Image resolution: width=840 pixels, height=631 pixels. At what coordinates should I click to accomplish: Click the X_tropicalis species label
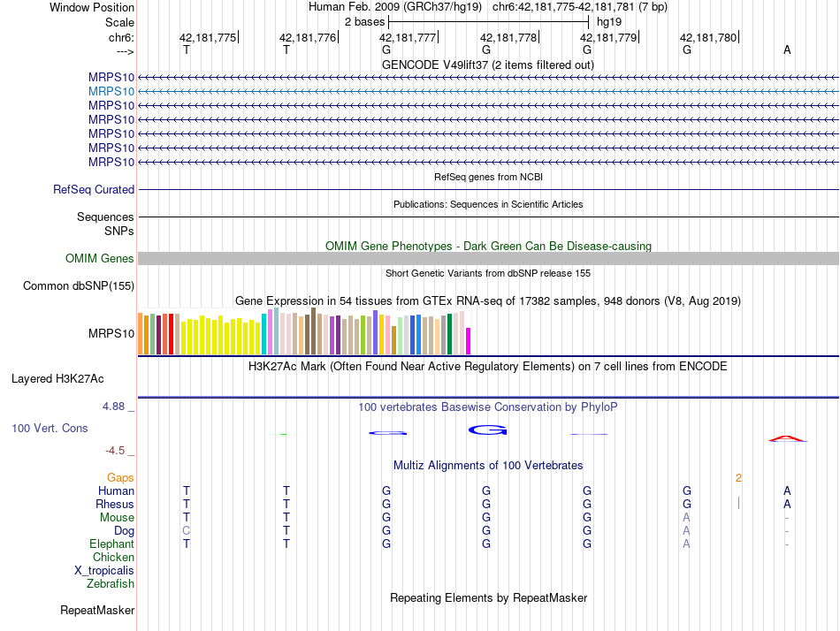tap(104, 570)
